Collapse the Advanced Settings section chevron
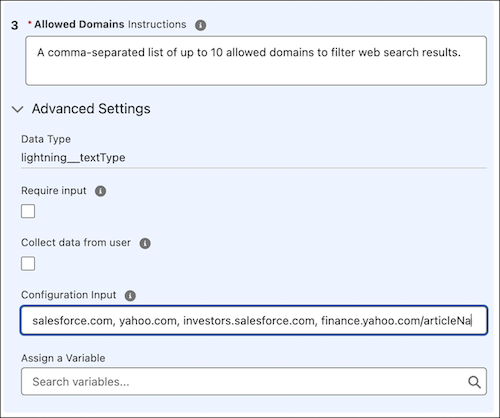The width and height of the screenshot is (500, 418). 17,109
